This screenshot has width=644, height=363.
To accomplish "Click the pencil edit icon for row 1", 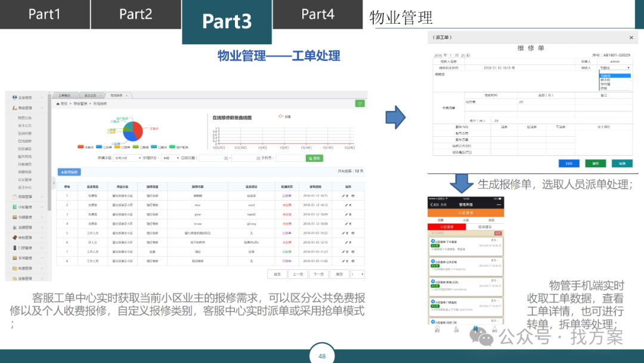I will [x=343, y=196].
